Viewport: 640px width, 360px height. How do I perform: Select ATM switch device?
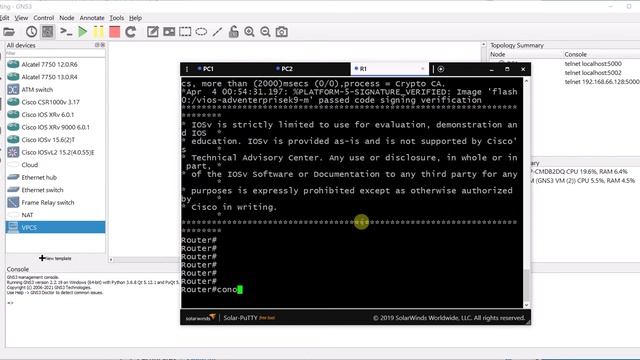pyautogui.click(x=55, y=89)
